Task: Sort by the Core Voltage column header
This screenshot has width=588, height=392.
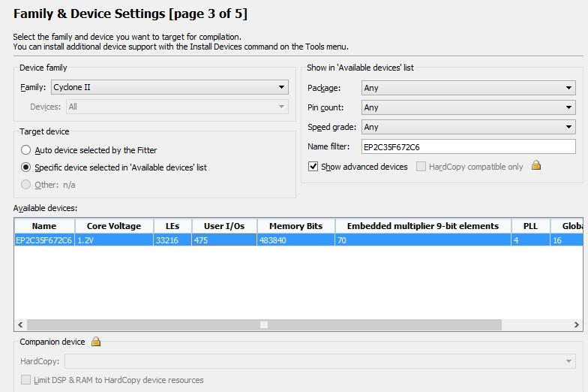Action: click(114, 226)
